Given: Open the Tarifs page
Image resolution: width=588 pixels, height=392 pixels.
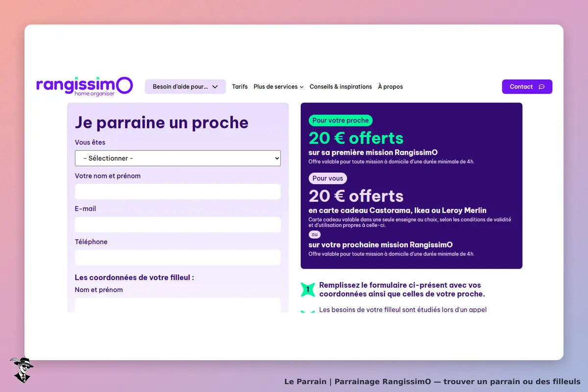Looking at the screenshot, I should coord(240,87).
